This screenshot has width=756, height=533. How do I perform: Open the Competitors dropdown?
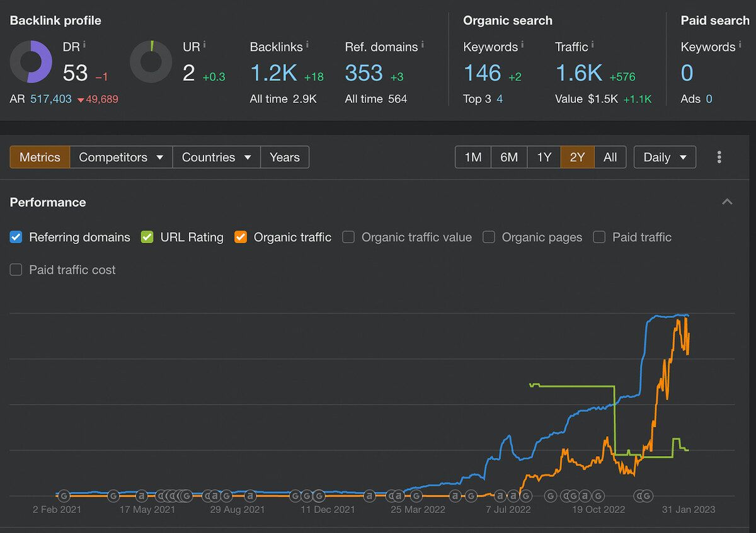point(121,158)
